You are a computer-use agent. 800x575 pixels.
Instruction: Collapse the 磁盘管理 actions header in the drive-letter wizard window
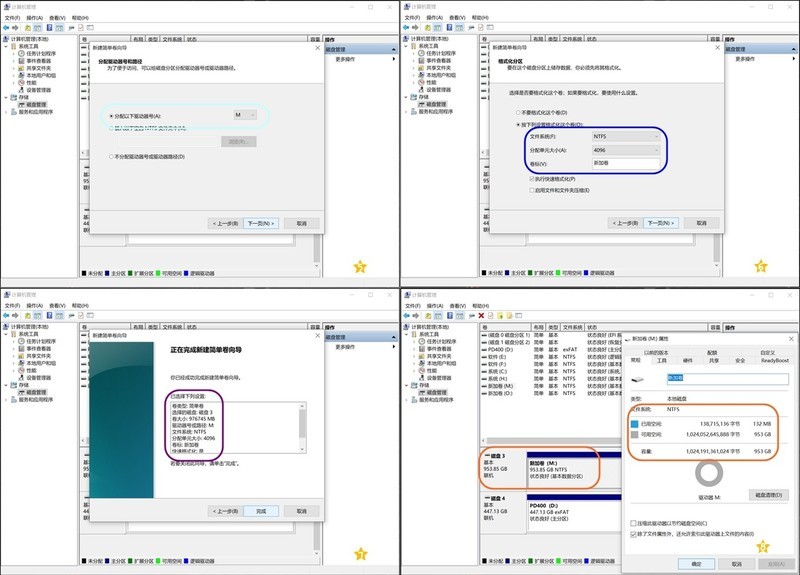click(393, 49)
